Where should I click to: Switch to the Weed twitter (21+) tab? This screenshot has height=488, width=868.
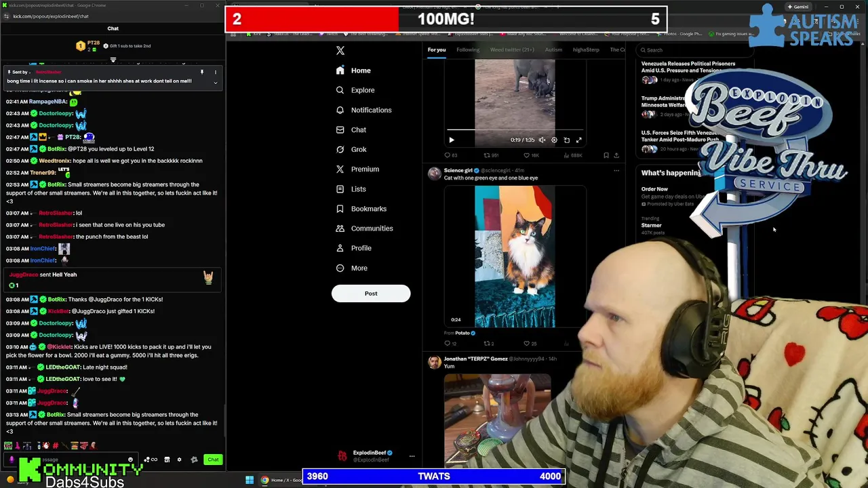(x=512, y=49)
